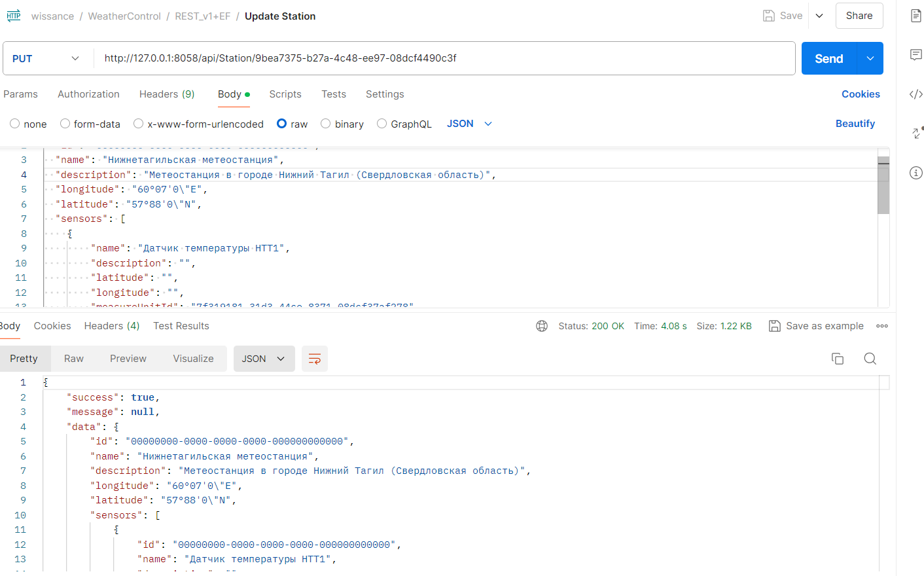This screenshot has height=576, width=924.
Task: Click the Share button
Action: (x=859, y=16)
